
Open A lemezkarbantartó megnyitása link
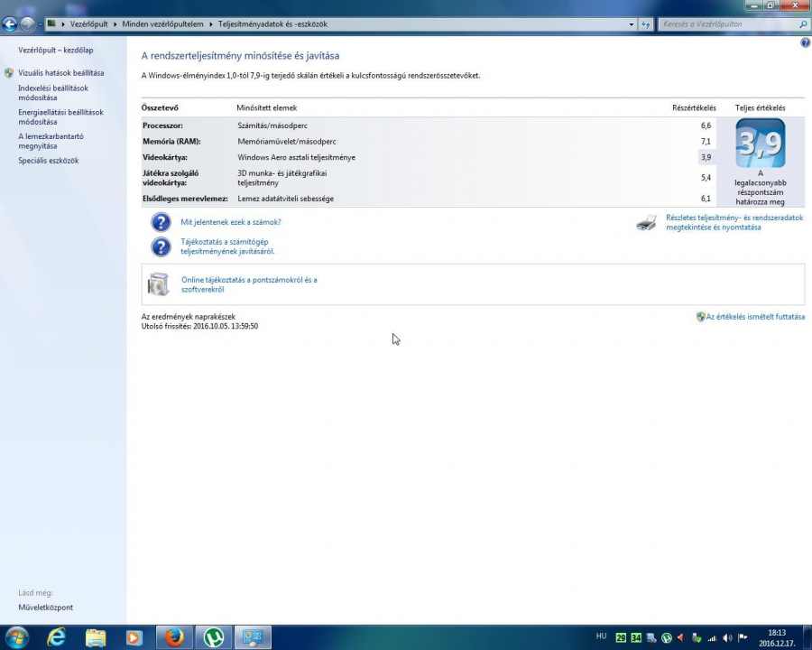click(51, 141)
